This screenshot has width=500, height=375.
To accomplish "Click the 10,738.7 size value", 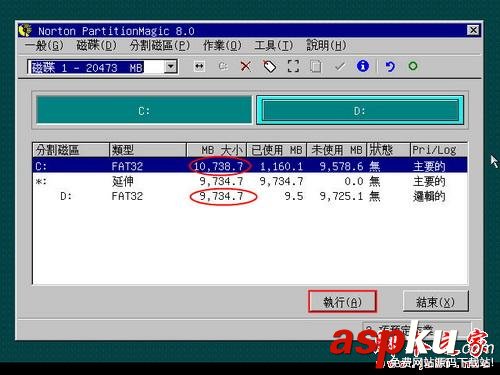I will click(x=218, y=166).
